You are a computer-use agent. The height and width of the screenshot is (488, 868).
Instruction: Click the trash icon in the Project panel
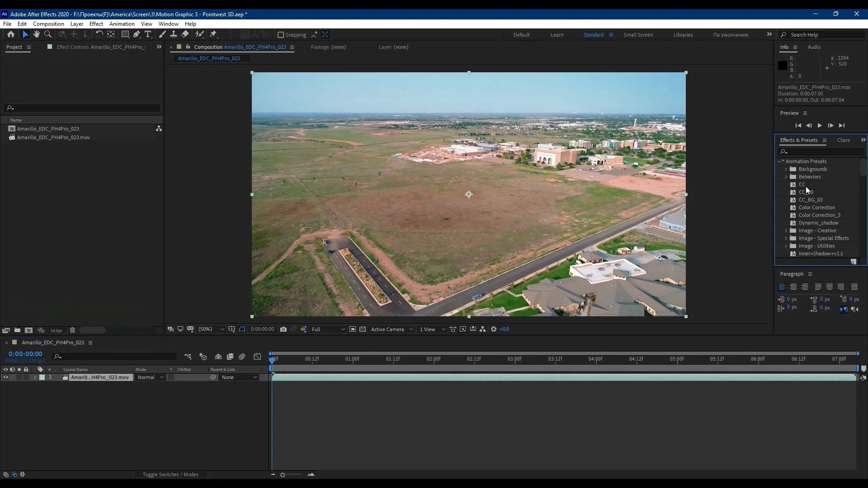[x=72, y=330]
